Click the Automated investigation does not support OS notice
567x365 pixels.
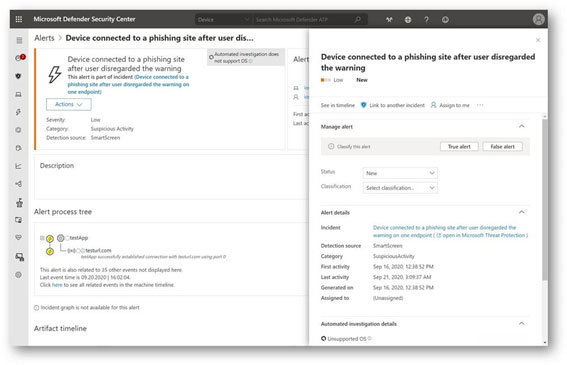pos(246,58)
